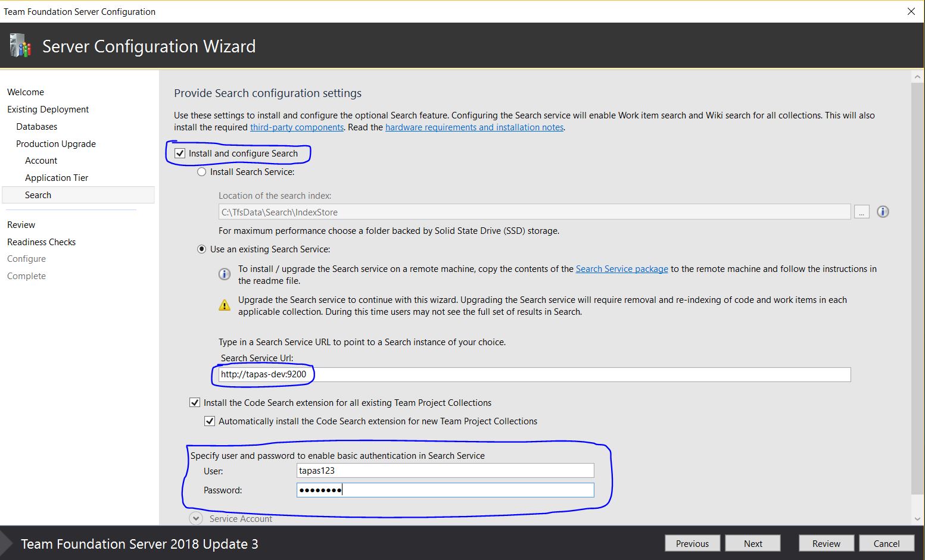The image size is (925, 560).
Task: Open the browse button for search index location
Action: coord(861,211)
